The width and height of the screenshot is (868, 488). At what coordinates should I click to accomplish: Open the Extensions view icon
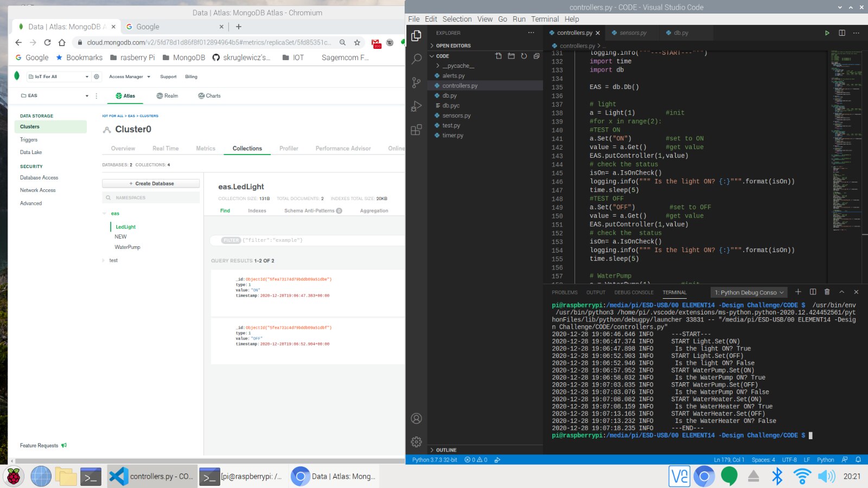coord(416,130)
